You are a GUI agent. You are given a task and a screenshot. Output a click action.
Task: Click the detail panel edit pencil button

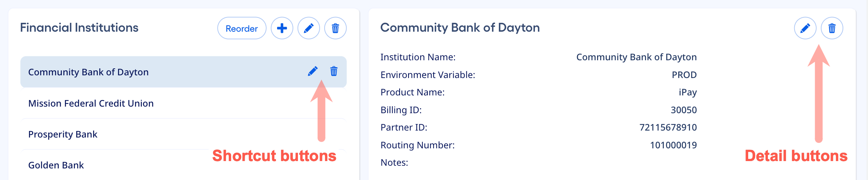click(805, 28)
